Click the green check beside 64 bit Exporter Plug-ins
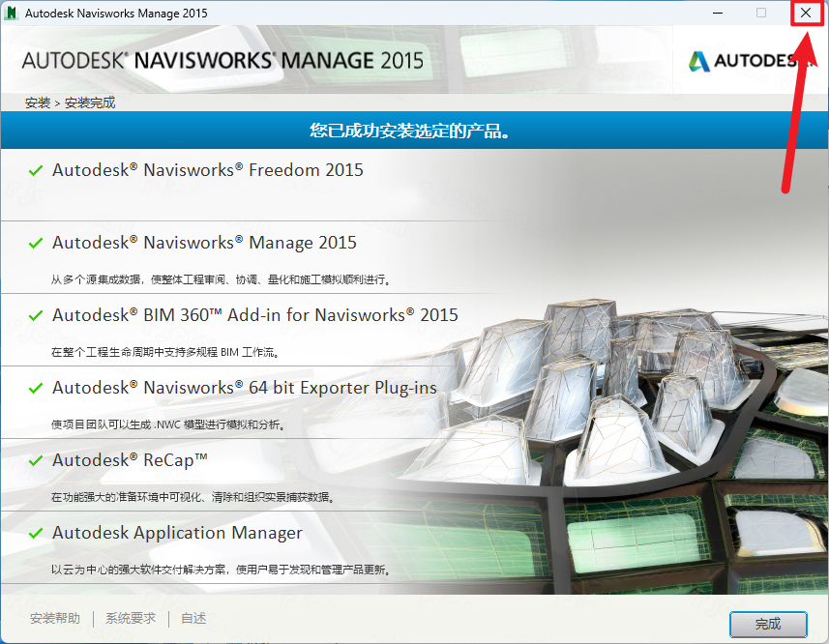This screenshot has height=644, width=829. pos(36,389)
